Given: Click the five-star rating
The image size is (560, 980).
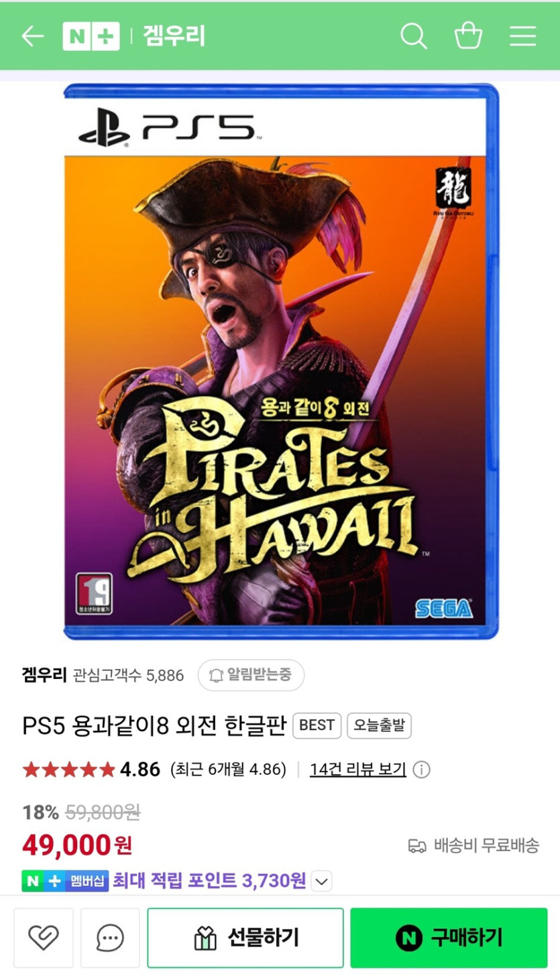Looking at the screenshot, I should tap(68, 770).
